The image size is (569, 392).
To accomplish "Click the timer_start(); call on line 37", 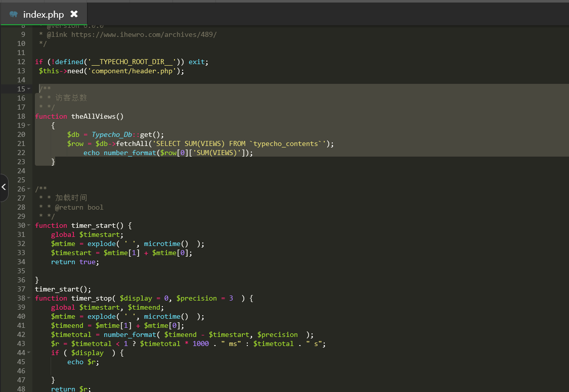I will pos(63,289).
